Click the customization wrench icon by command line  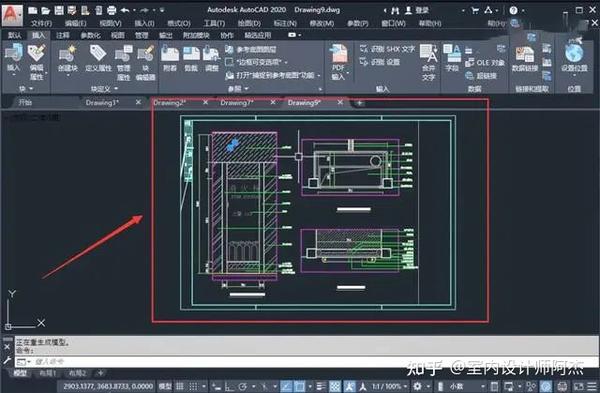7,360
